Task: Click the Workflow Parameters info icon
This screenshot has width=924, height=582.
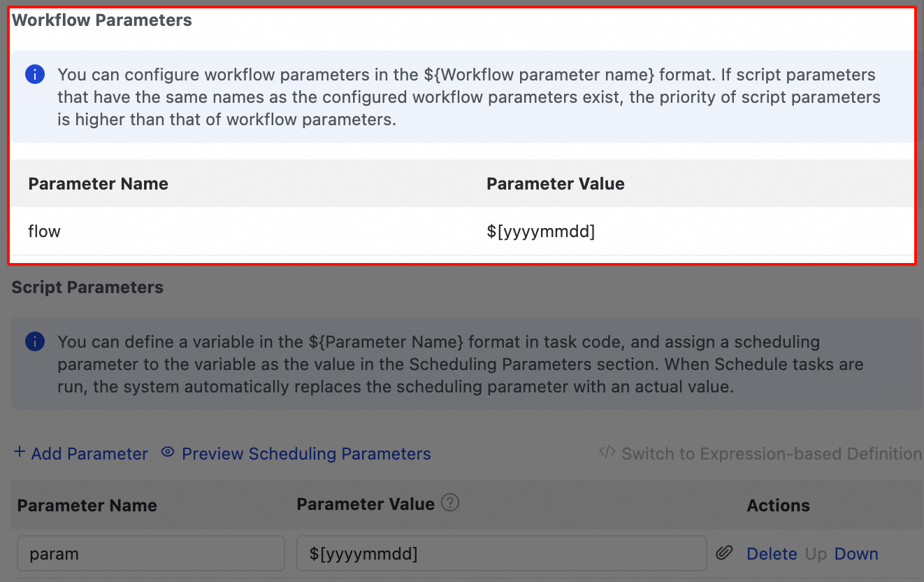Action: coord(35,74)
